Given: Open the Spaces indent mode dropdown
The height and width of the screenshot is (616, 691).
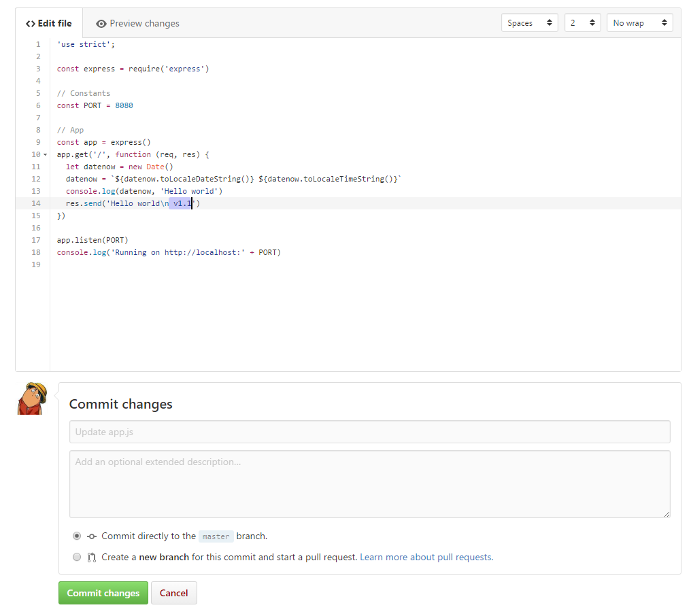Looking at the screenshot, I should [x=529, y=23].
